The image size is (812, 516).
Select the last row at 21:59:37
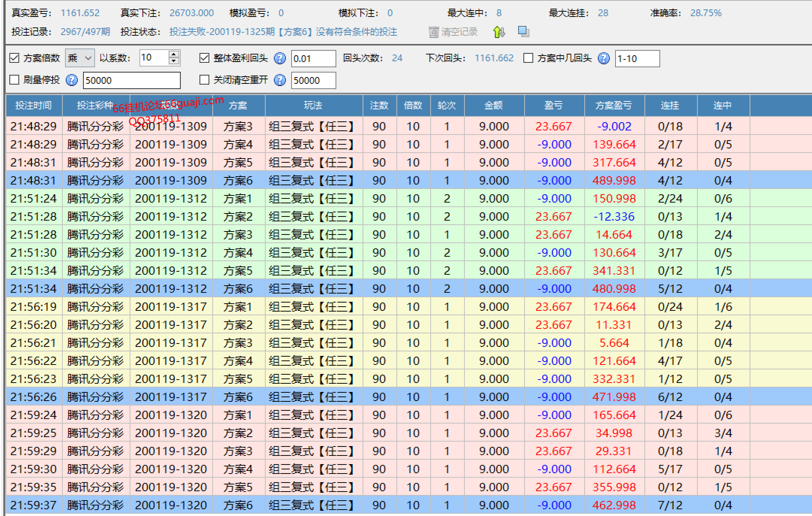[x=409, y=505]
